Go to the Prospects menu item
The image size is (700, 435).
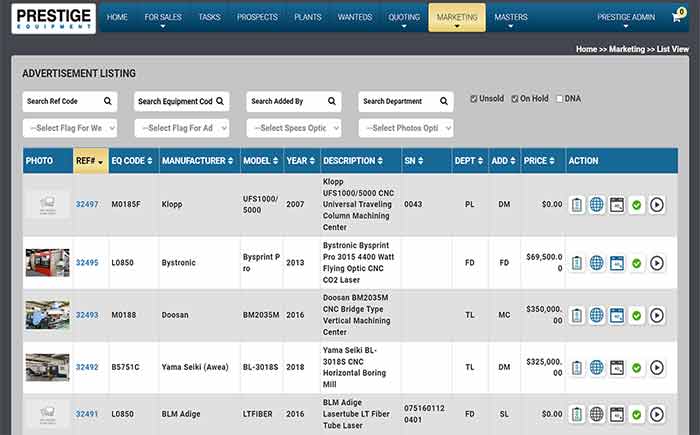(x=258, y=17)
